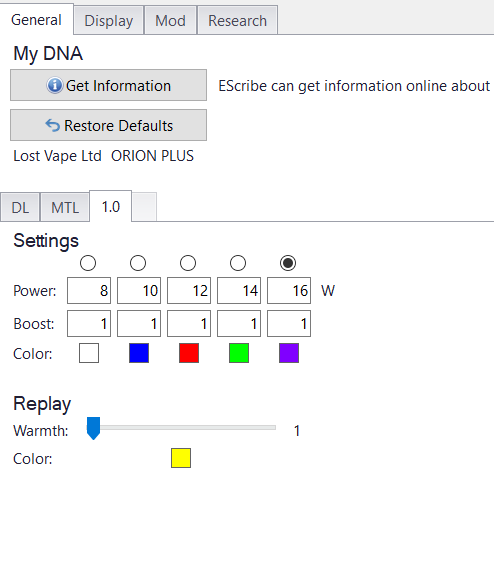Click the Replay Warmth slider handle
The image size is (494, 585).
[x=93, y=428]
